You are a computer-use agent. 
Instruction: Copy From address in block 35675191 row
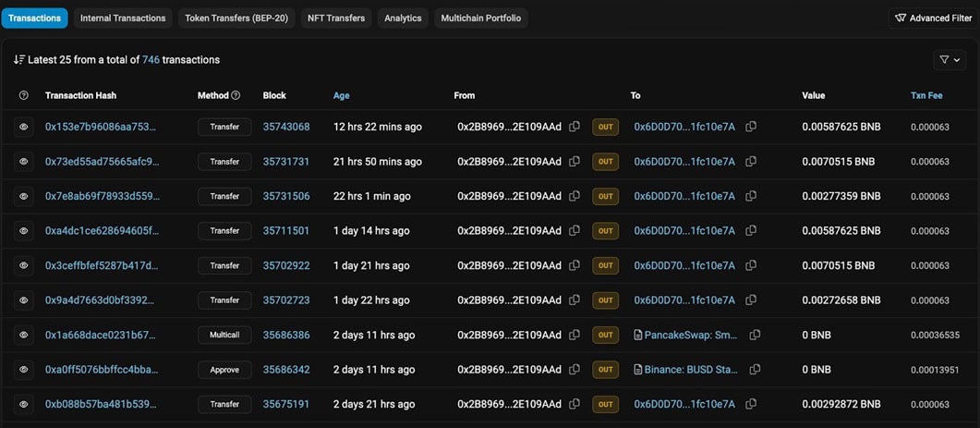575,404
